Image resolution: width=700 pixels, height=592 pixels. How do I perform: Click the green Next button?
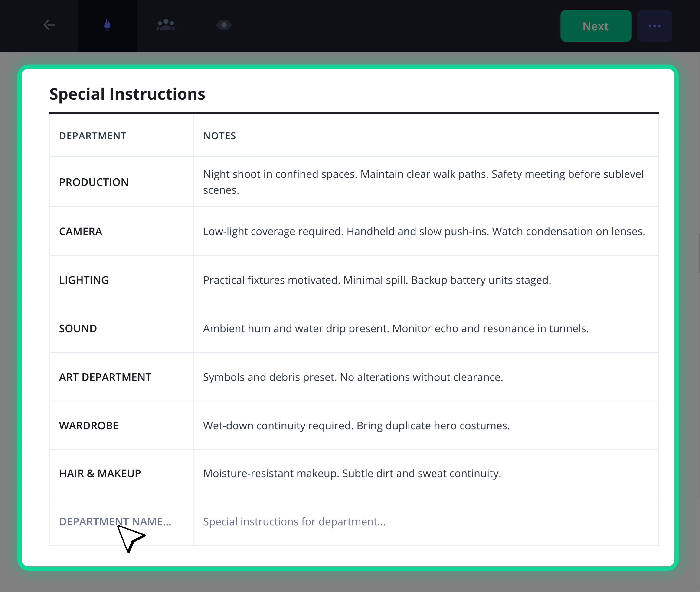596,26
